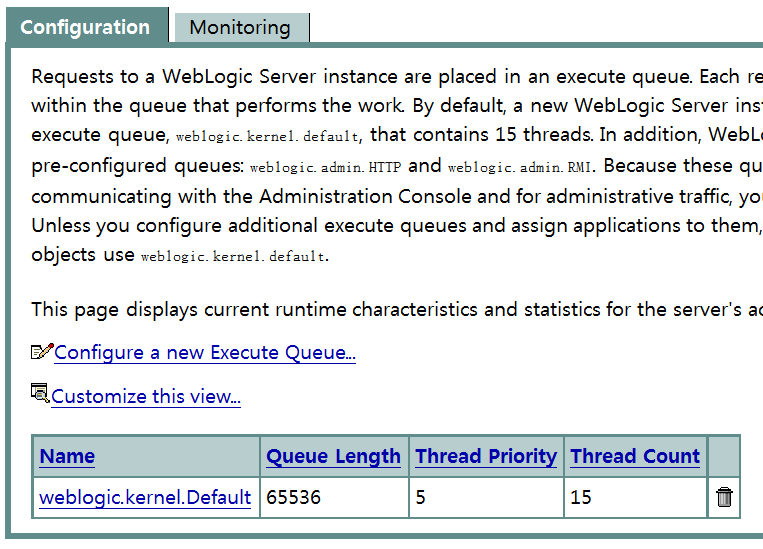Sort the table by the Name column
Image resolution: width=763 pixels, height=549 pixels.
67,456
